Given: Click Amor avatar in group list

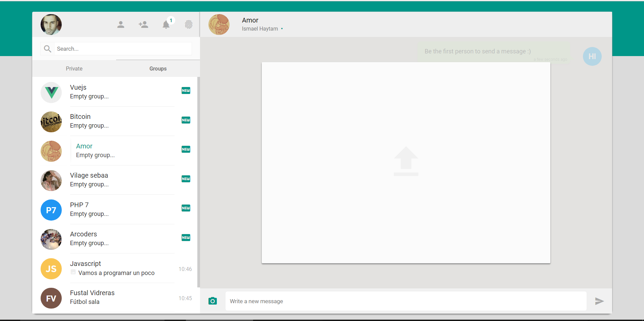Looking at the screenshot, I should point(51,151).
